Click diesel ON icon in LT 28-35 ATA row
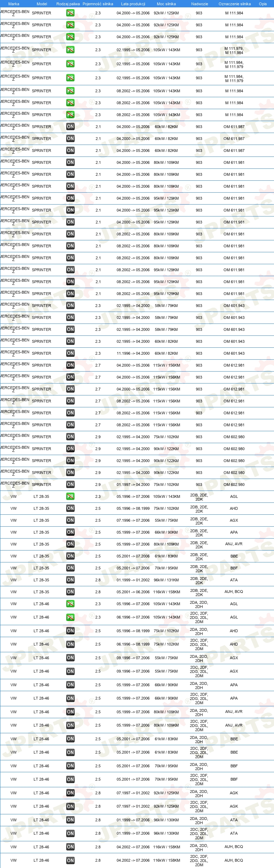The width and height of the screenshot is (274, 868). (x=70, y=580)
